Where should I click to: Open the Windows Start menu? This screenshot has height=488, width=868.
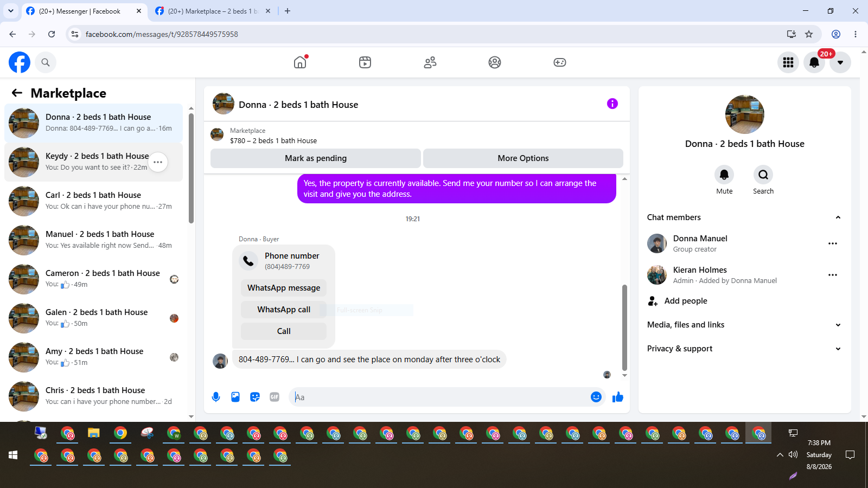[x=13, y=455]
